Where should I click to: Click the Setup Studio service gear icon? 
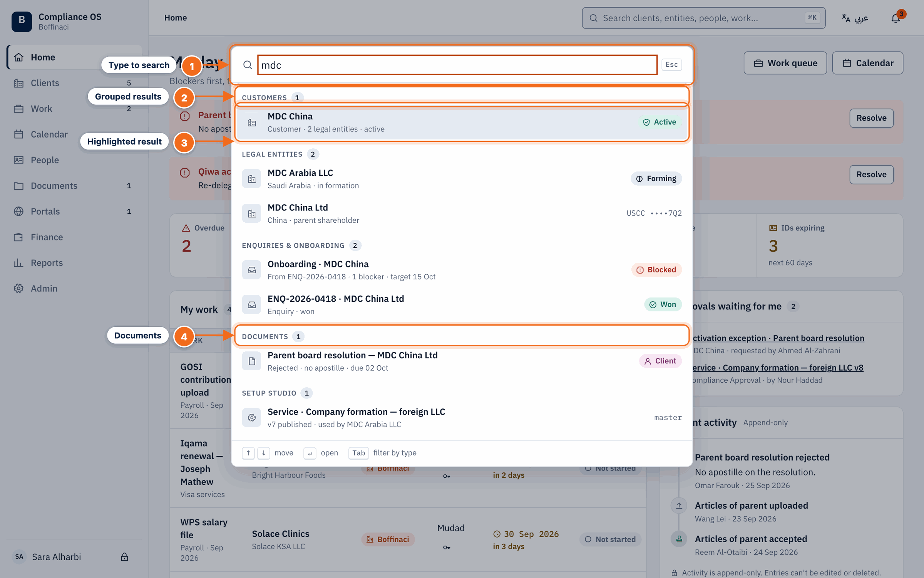point(251,418)
